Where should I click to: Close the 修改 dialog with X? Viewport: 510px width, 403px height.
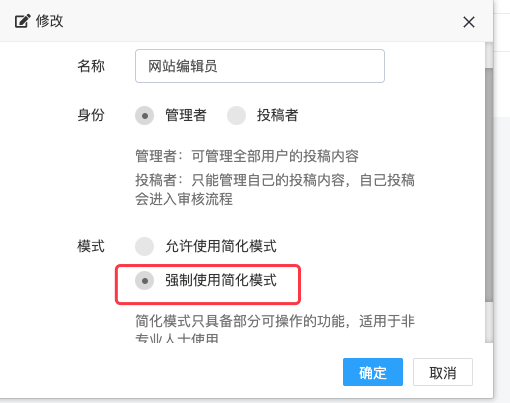[469, 22]
